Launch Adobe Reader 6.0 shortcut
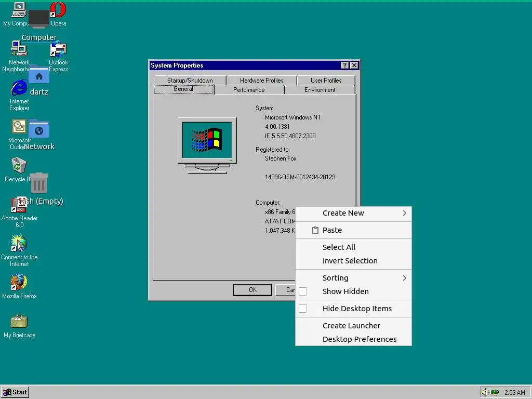Screen dimensions: 532x399 19,205
